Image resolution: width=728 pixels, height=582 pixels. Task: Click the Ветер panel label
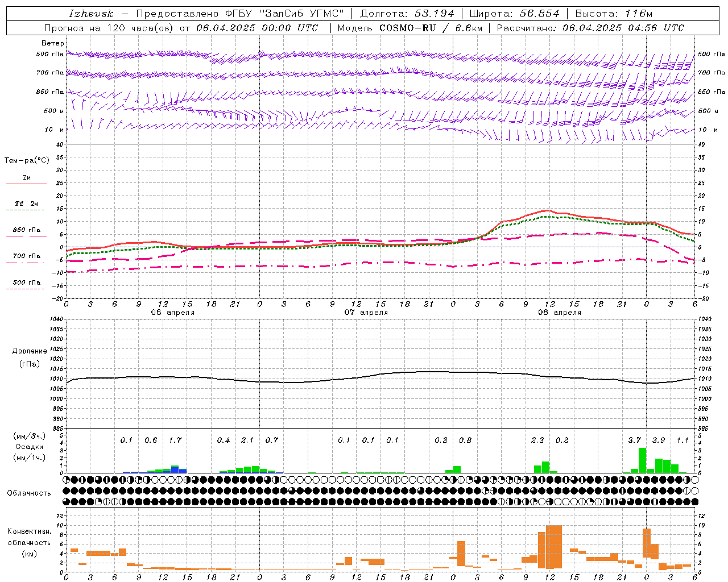point(52,43)
